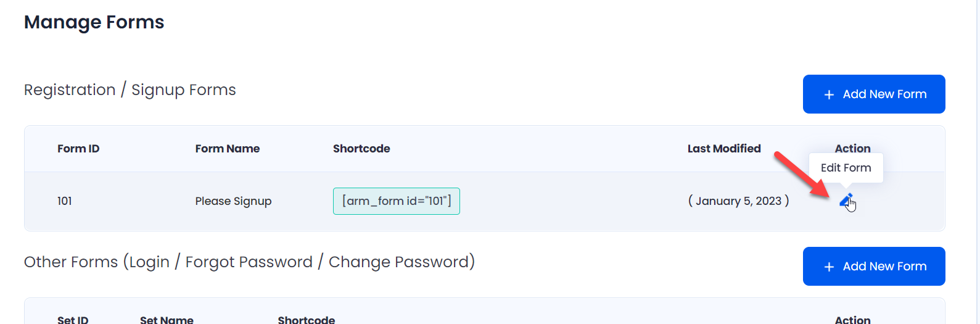
Task: Click the Edit Form tooltip label
Action: (846, 168)
